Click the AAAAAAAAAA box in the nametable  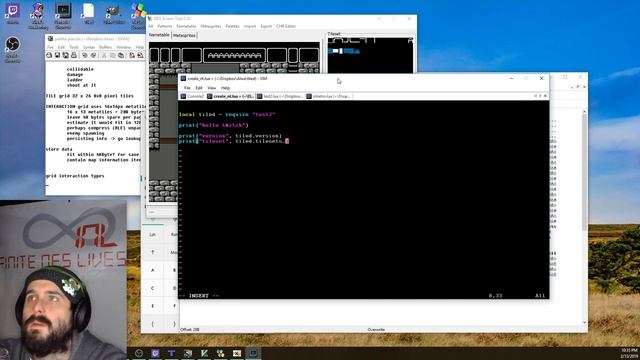point(234,55)
